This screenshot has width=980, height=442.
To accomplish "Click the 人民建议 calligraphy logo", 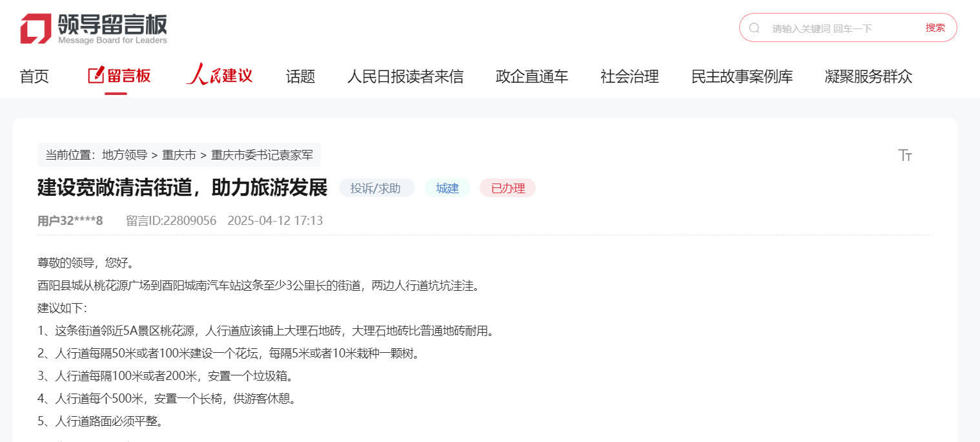I will tap(219, 75).
